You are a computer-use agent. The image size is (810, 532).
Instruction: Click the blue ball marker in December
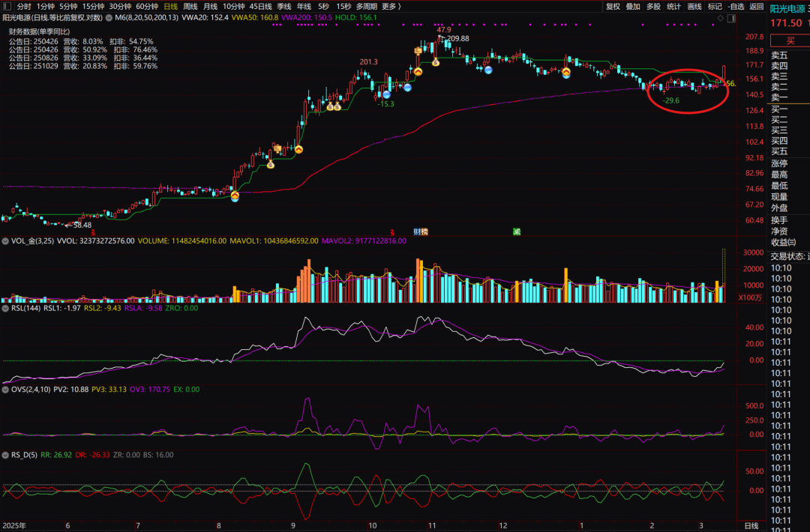pyautogui.click(x=488, y=70)
